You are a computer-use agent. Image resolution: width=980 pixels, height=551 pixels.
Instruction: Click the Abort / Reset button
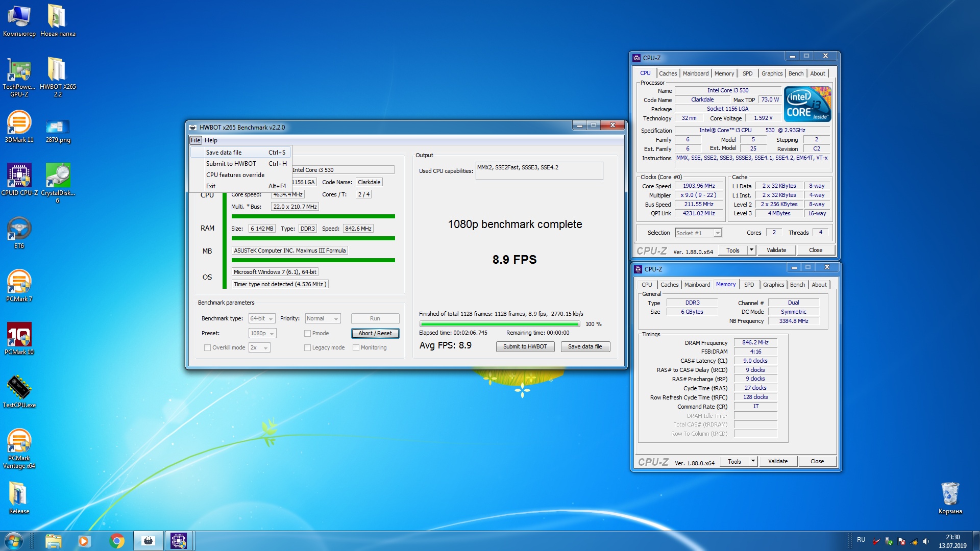tap(375, 333)
